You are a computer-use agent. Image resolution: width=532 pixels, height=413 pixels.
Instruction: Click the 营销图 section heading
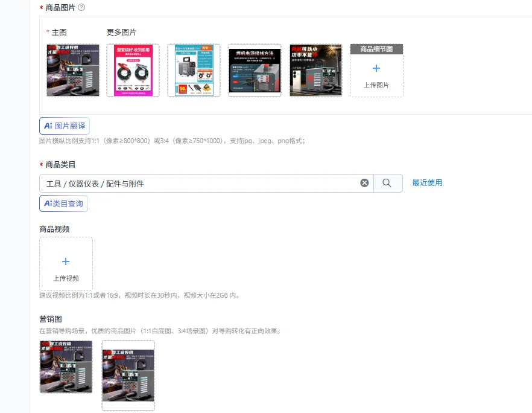pos(51,319)
